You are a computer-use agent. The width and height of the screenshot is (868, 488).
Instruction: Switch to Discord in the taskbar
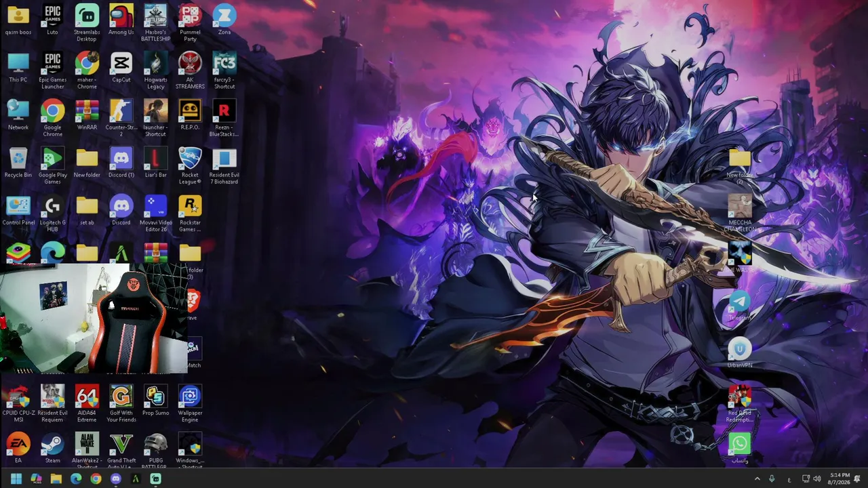(x=115, y=479)
